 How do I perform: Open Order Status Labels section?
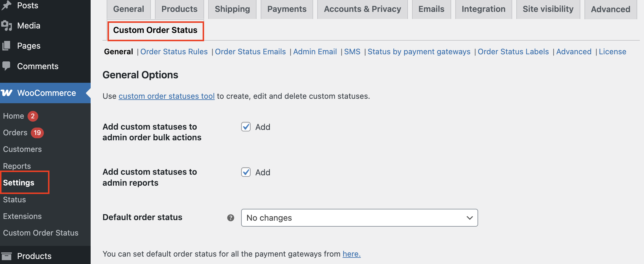(513, 52)
